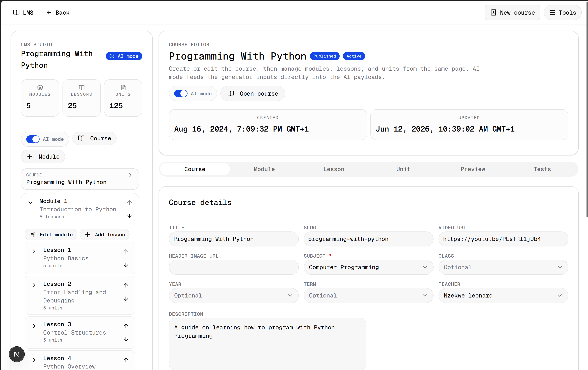Click the AI mode badge in sidebar header

(x=124, y=56)
